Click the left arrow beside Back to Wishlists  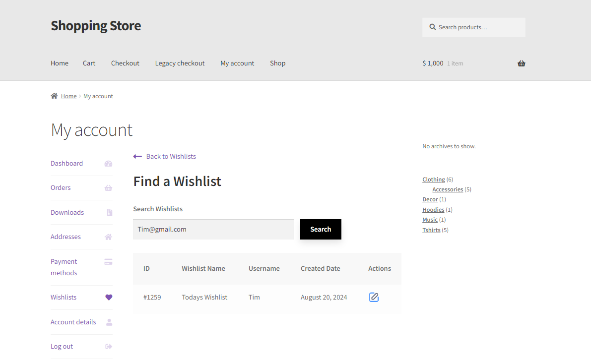click(137, 156)
